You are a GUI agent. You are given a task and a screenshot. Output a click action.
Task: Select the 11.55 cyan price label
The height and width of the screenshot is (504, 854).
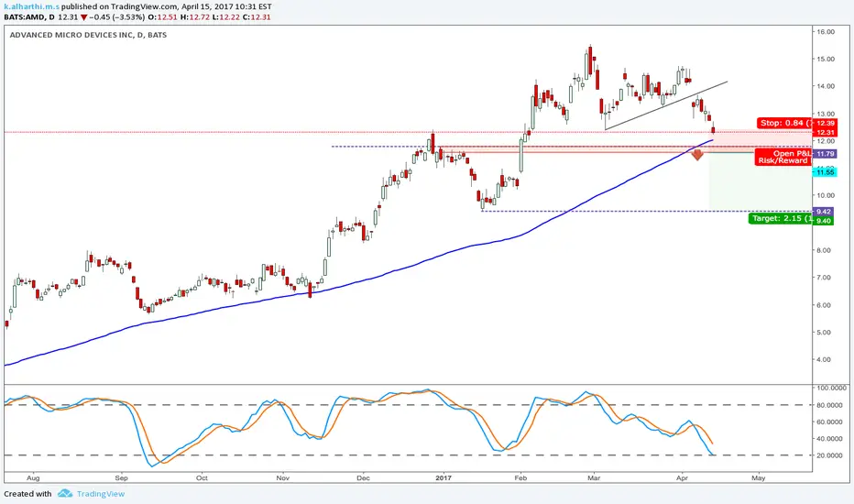pyautogui.click(x=825, y=172)
